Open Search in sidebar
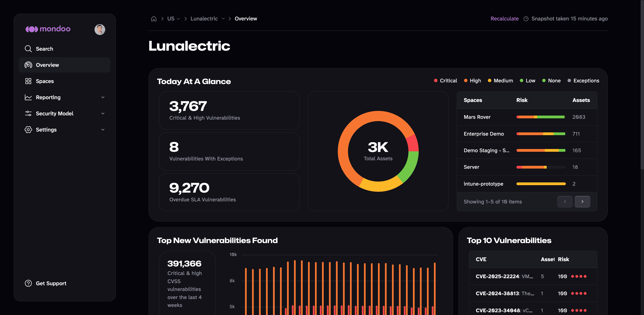644x315 pixels. pyautogui.click(x=65, y=49)
